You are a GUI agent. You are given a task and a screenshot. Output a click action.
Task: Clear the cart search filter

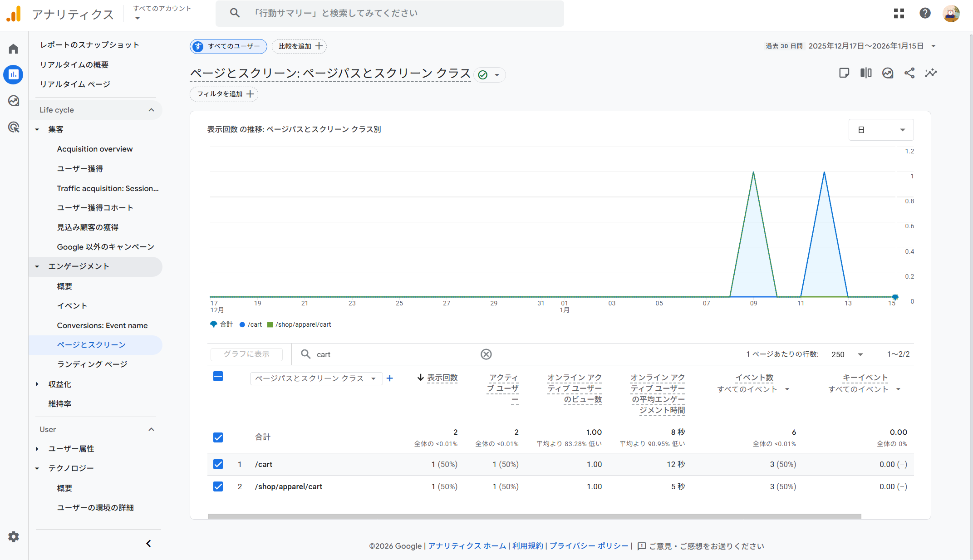point(486,354)
